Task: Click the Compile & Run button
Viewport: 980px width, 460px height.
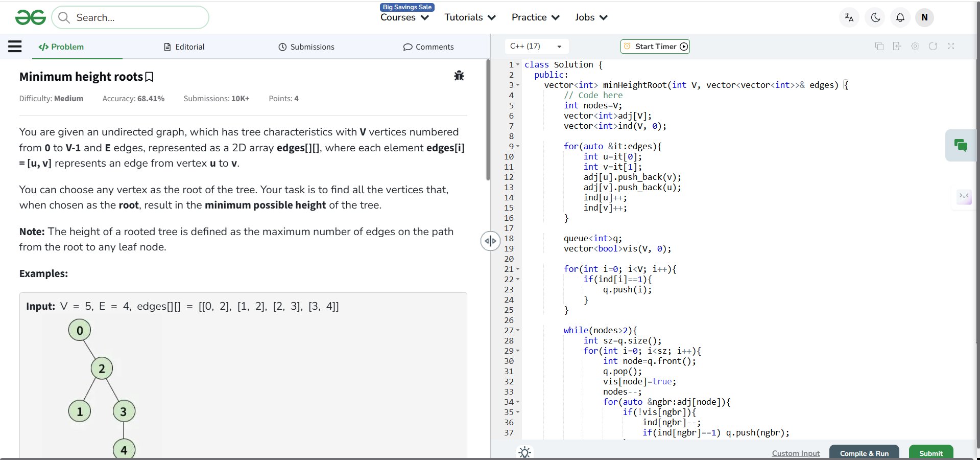Action: (x=864, y=453)
